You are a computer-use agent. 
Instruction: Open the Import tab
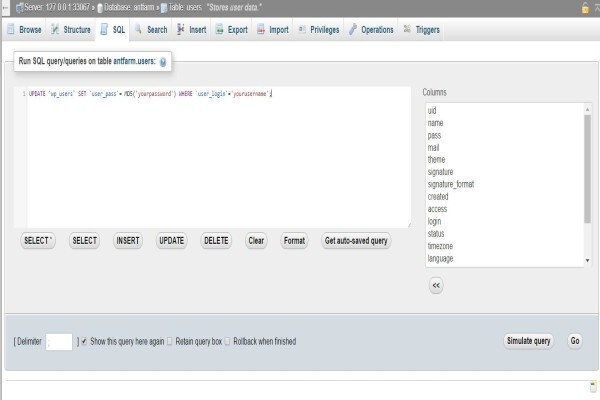(x=273, y=29)
